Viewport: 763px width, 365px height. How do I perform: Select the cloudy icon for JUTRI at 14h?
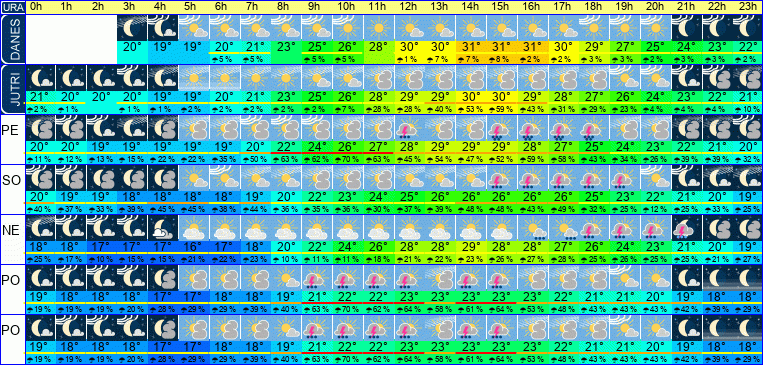pos(471,78)
